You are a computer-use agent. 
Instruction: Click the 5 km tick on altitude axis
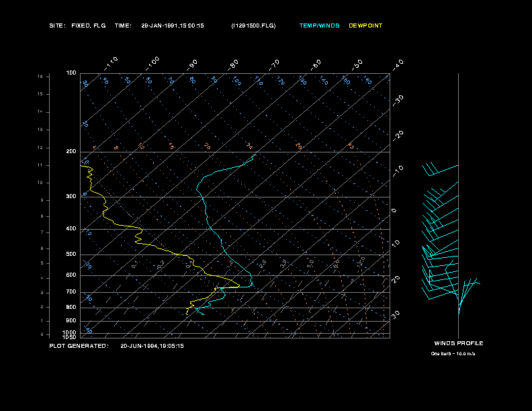pyautogui.click(x=42, y=263)
